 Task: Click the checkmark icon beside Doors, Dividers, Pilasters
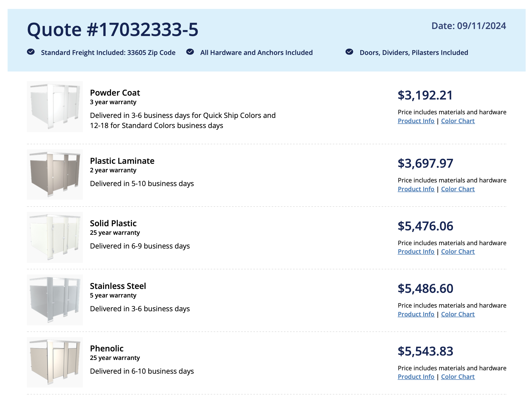pyautogui.click(x=349, y=52)
